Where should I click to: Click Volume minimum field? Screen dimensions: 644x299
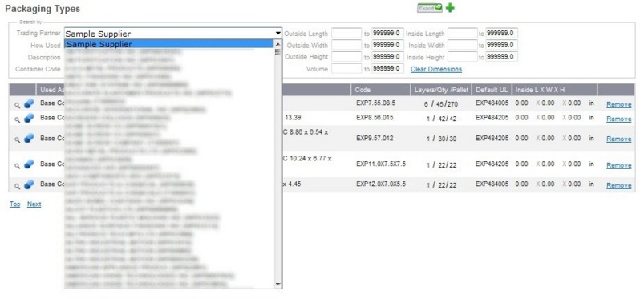point(346,69)
